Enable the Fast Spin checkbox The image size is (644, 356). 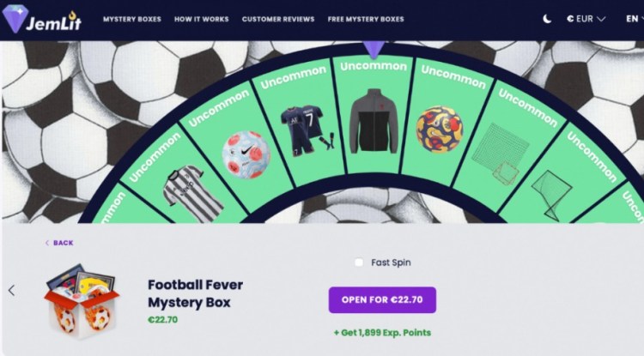(x=359, y=262)
